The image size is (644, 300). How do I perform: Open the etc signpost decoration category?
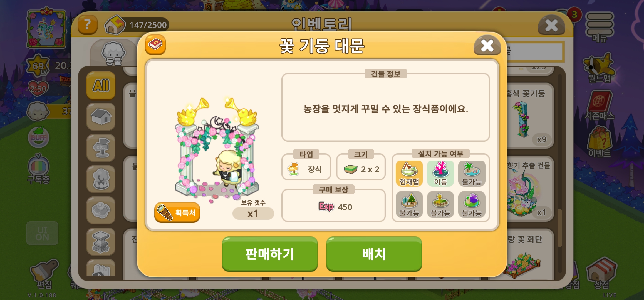pyautogui.click(x=101, y=148)
